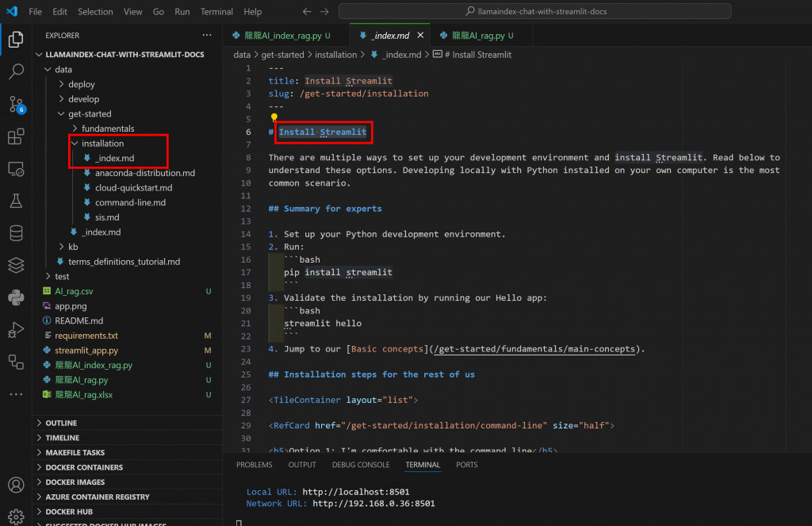Open Remote Explorer icon in activity bar

click(16, 169)
